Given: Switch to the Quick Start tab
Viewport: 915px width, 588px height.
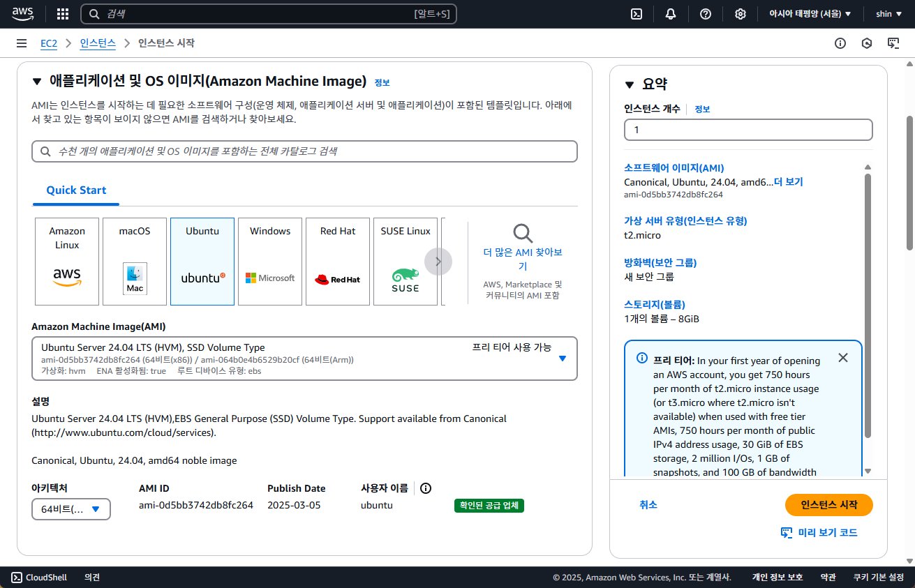Looking at the screenshot, I should [x=76, y=190].
